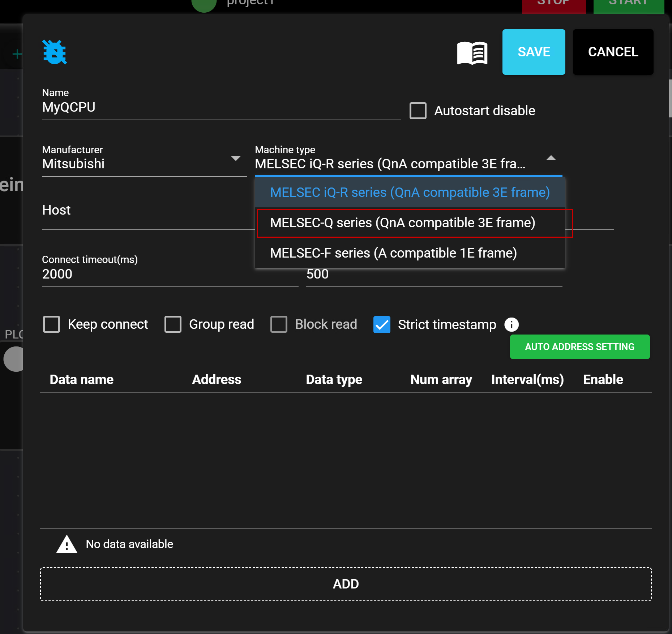
Task: Choose MELSEC-F series (A compatible 1E frame)
Action: (393, 253)
